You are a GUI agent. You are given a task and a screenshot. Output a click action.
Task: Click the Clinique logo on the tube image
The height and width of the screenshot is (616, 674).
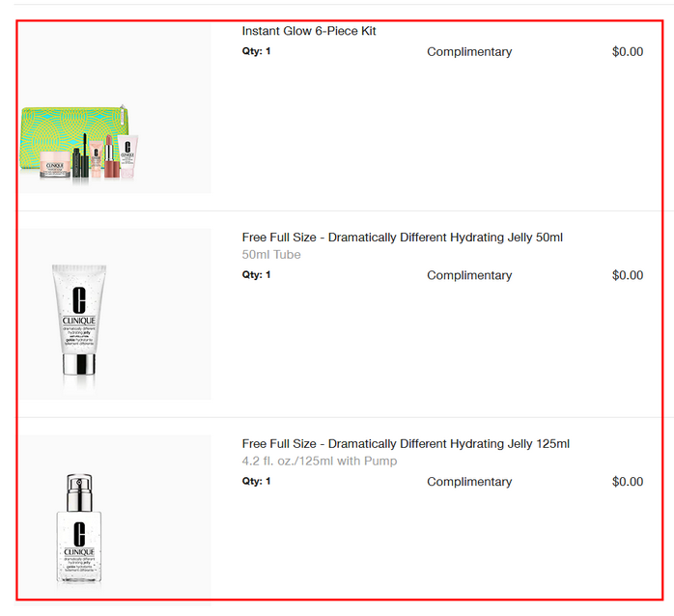(79, 306)
